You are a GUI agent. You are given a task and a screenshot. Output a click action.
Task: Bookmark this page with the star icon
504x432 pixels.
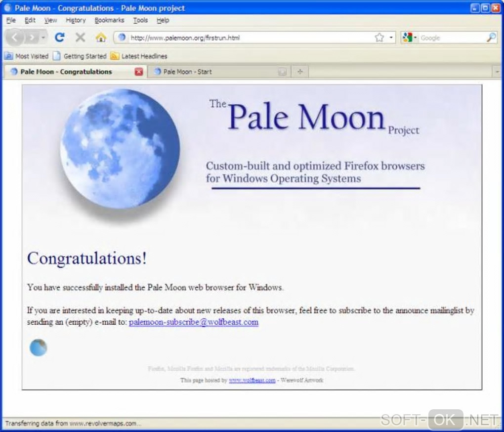pyautogui.click(x=379, y=38)
